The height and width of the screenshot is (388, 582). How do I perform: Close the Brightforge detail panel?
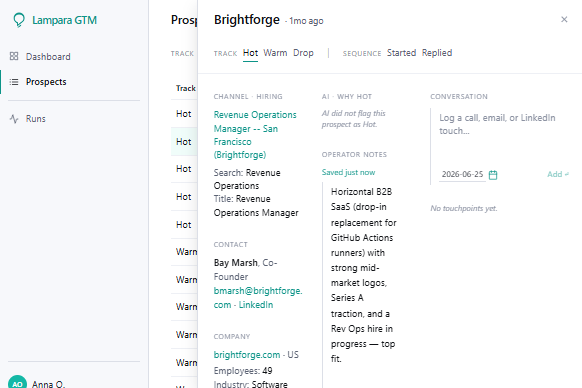564,19
